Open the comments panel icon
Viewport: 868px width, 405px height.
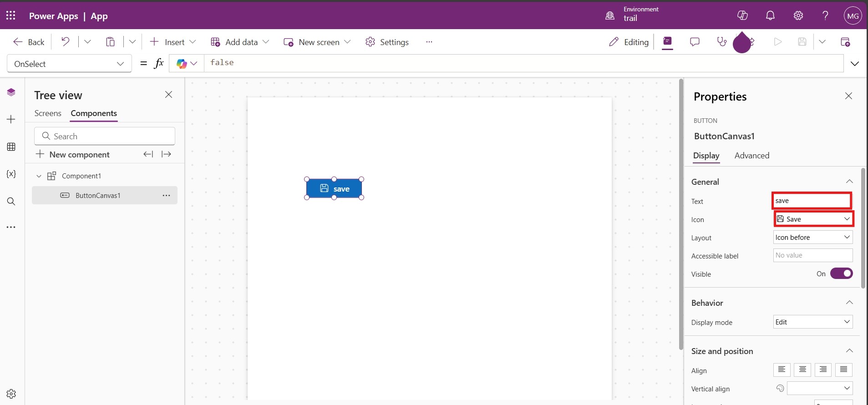tap(695, 42)
